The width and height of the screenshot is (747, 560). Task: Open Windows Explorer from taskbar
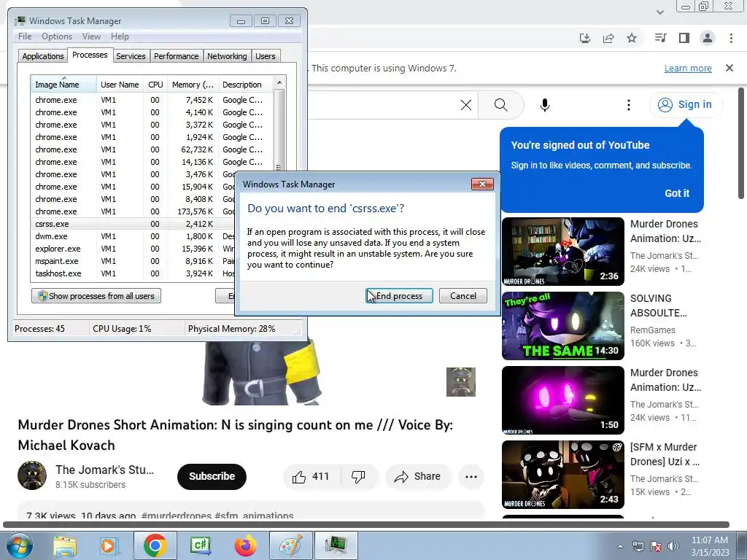tap(65, 545)
